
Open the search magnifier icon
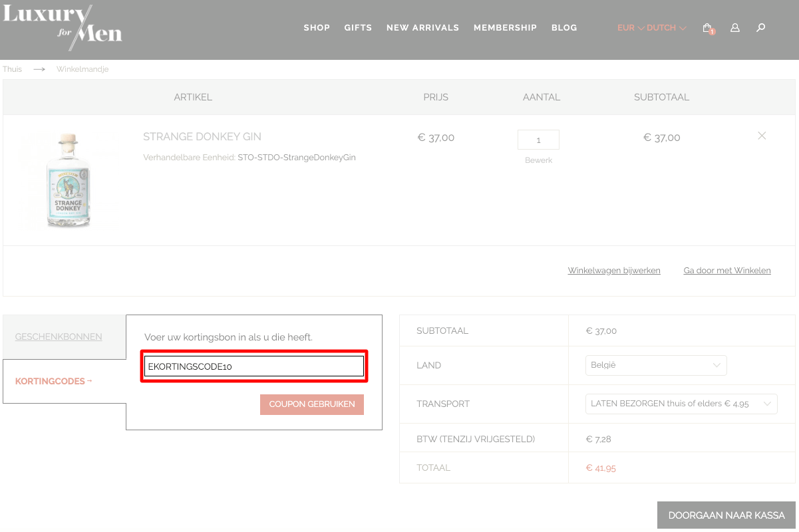pos(761,28)
